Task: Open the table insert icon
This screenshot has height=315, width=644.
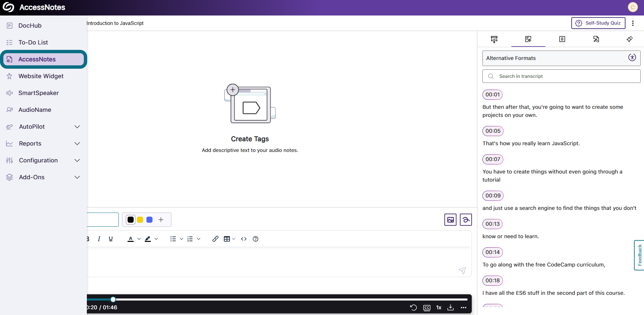Action: [227, 239]
